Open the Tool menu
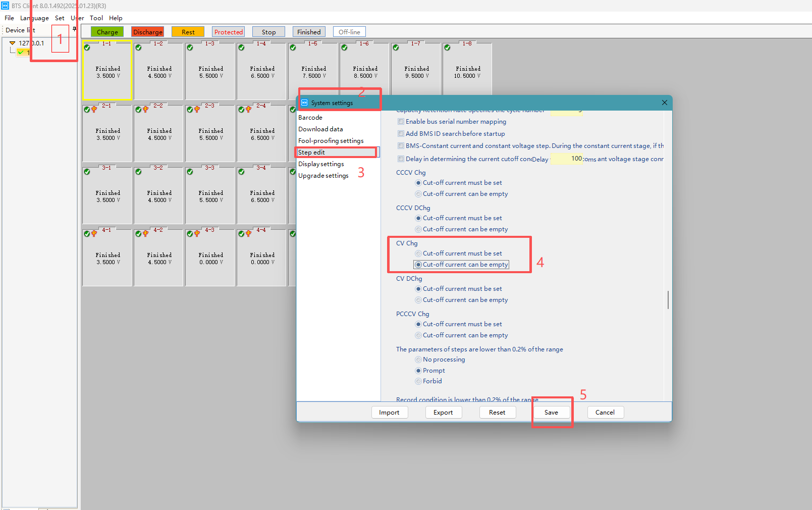812x510 pixels. [x=96, y=18]
